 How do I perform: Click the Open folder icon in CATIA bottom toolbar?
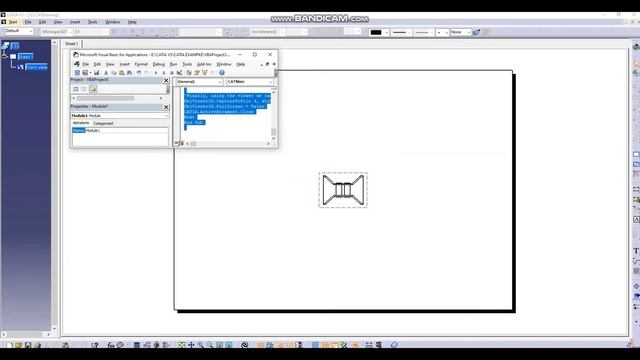(x=18, y=345)
